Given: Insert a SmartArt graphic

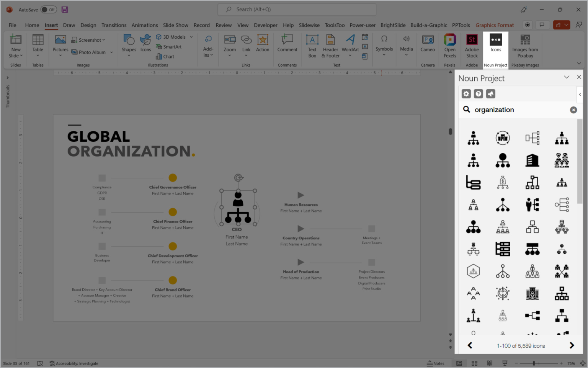Looking at the screenshot, I should coord(170,46).
